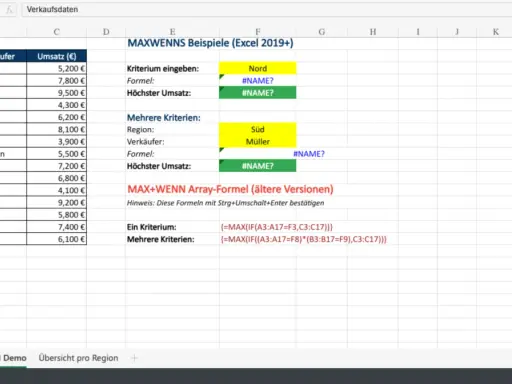Click blue #NAME? overflowing into column G

pyautogui.click(x=309, y=154)
